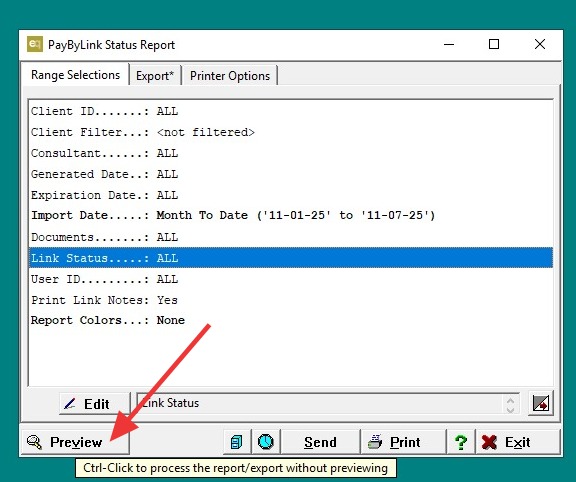Image resolution: width=576 pixels, height=482 pixels.
Task: Select the highlighted Link Status: ALL row
Action: pos(291,258)
